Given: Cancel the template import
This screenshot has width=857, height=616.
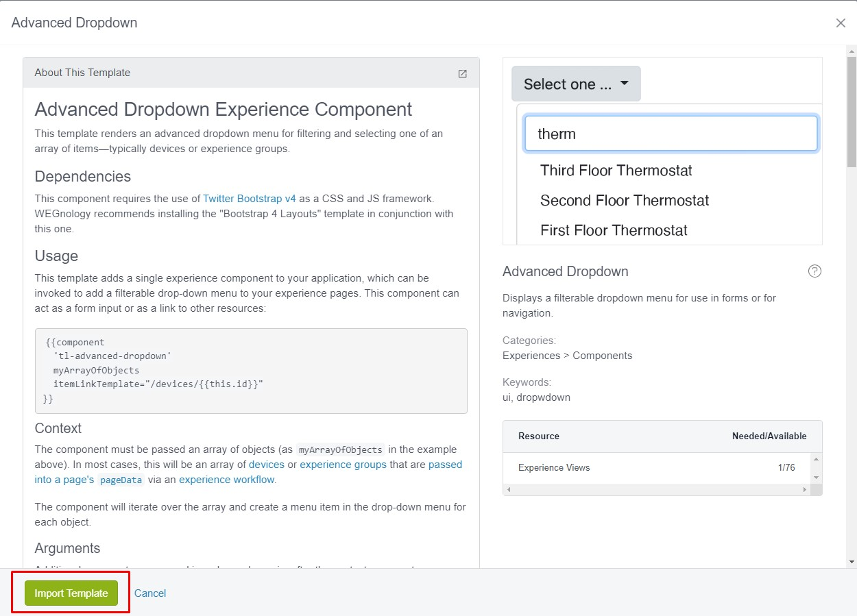Looking at the screenshot, I should [x=150, y=593].
